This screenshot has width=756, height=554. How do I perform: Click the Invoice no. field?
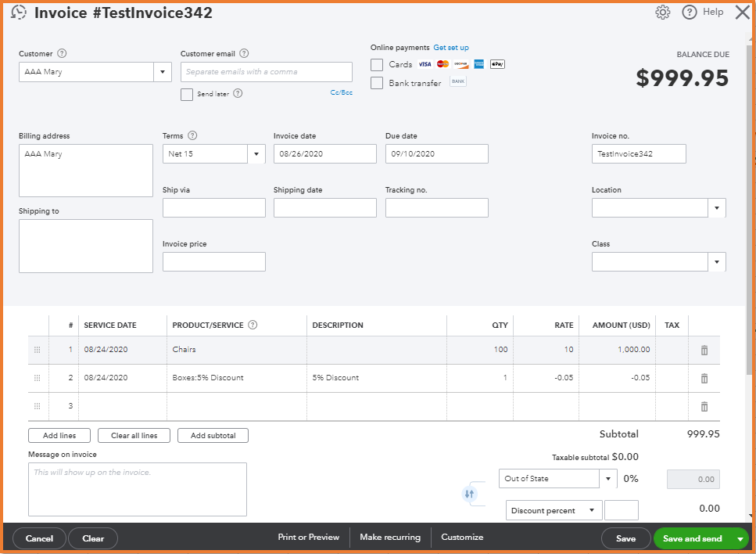click(639, 154)
